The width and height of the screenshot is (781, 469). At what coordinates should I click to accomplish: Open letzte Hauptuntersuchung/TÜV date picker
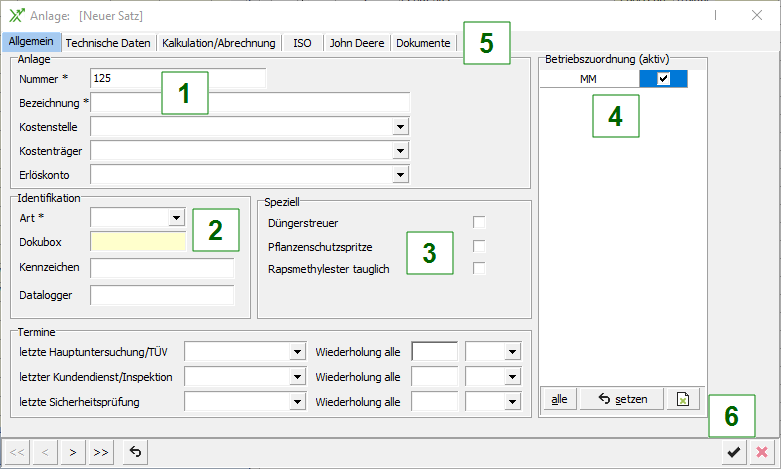pyautogui.click(x=297, y=351)
